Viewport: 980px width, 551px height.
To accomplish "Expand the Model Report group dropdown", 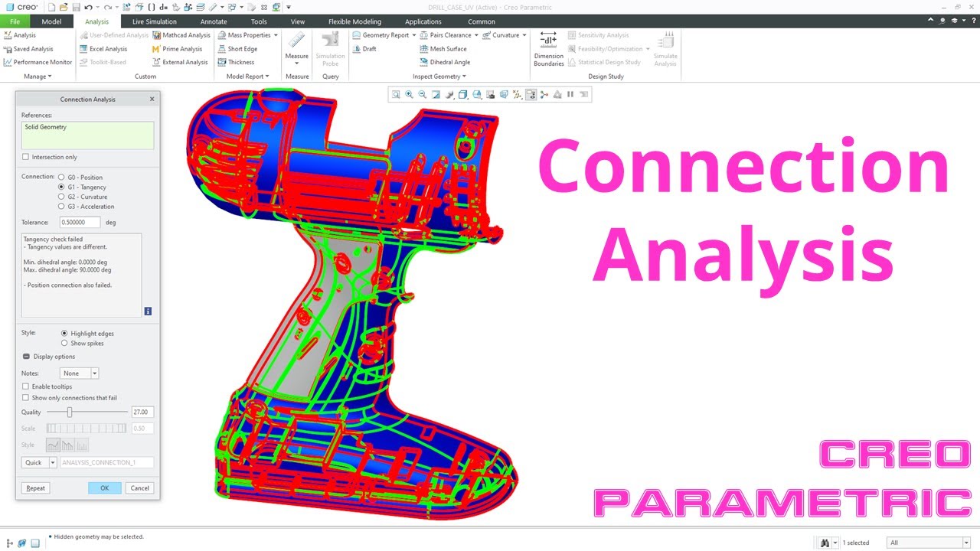I will coord(247,77).
